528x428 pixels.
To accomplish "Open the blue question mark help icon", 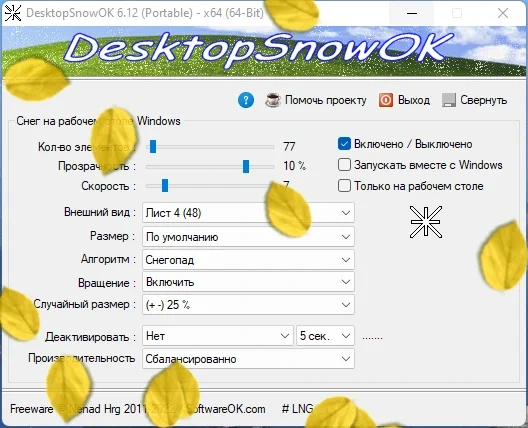I will coord(246,100).
